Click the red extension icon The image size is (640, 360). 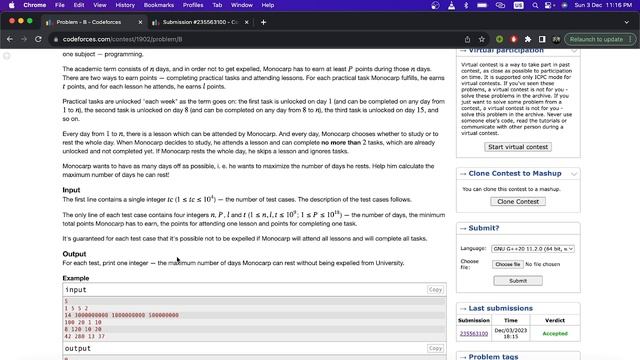coord(513,39)
